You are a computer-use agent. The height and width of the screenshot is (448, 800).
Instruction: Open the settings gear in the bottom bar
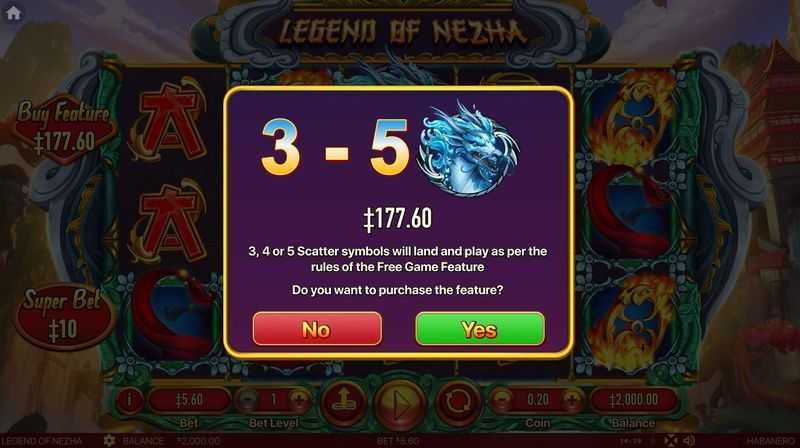109,441
